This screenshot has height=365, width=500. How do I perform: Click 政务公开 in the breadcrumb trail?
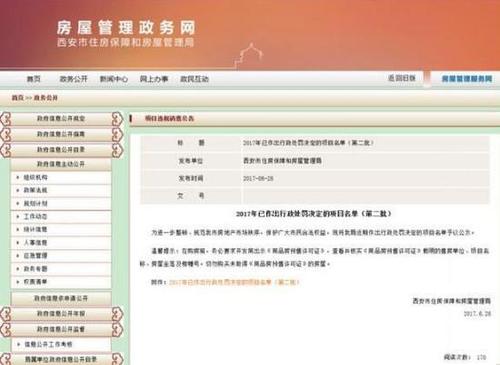click(46, 98)
